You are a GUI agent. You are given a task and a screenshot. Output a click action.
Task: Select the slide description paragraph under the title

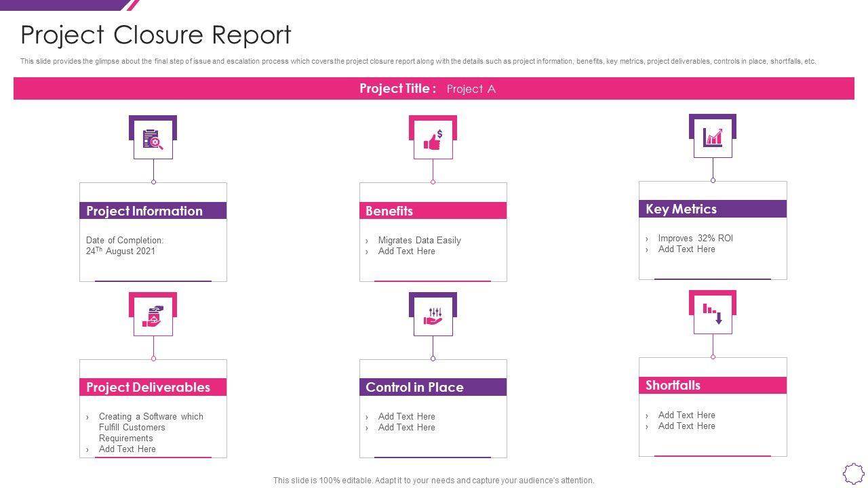click(418, 61)
